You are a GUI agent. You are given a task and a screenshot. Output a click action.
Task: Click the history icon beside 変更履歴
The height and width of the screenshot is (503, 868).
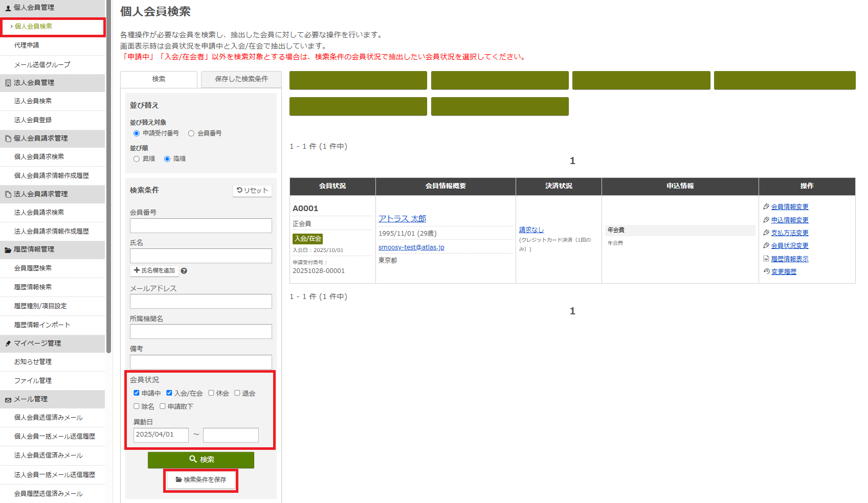(x=766, y=271)
